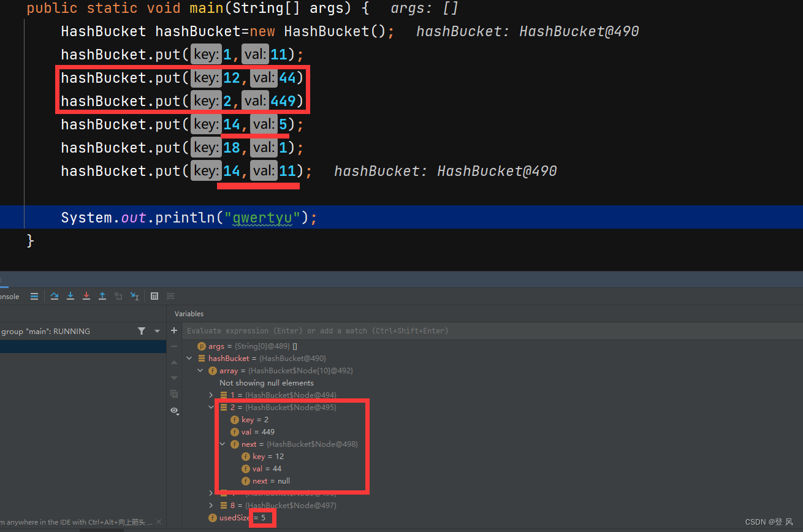
Task: Select the 'key = 12' field row
Action: (x=493, y=457)
